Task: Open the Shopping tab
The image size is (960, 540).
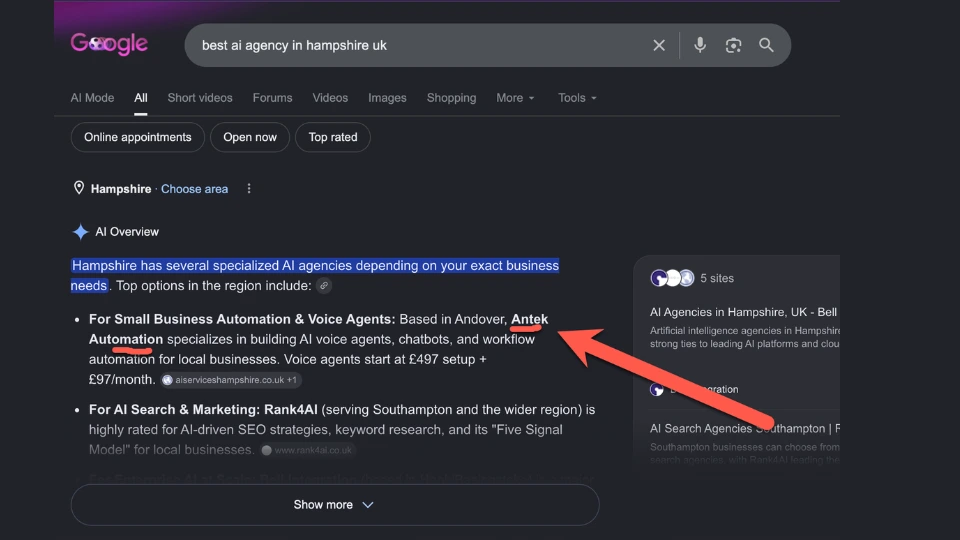Action: click(x=451, y=98)
